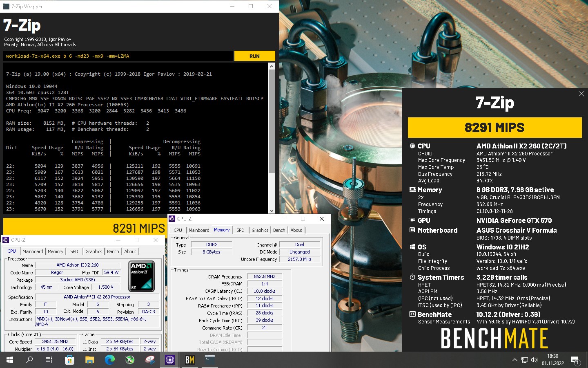
Task: Select Memory tab in CPU-Z Processor window
Action: point(56,251)
